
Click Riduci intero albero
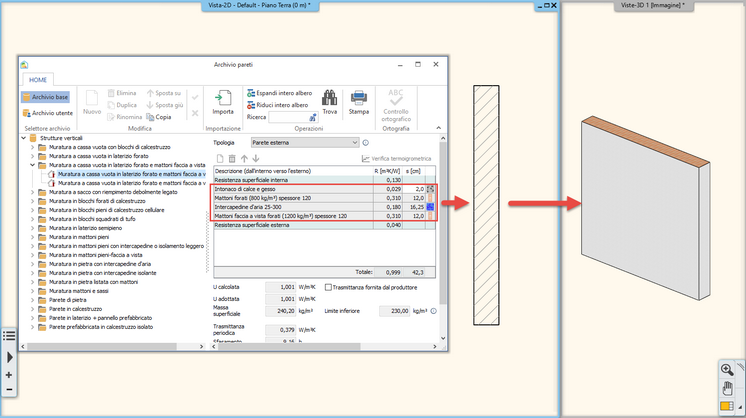point(278,105)
